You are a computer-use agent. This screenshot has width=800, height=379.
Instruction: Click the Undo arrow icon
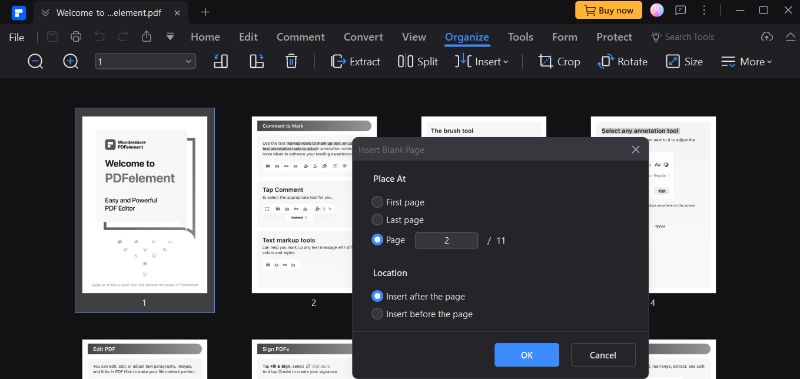pos(99,37)
